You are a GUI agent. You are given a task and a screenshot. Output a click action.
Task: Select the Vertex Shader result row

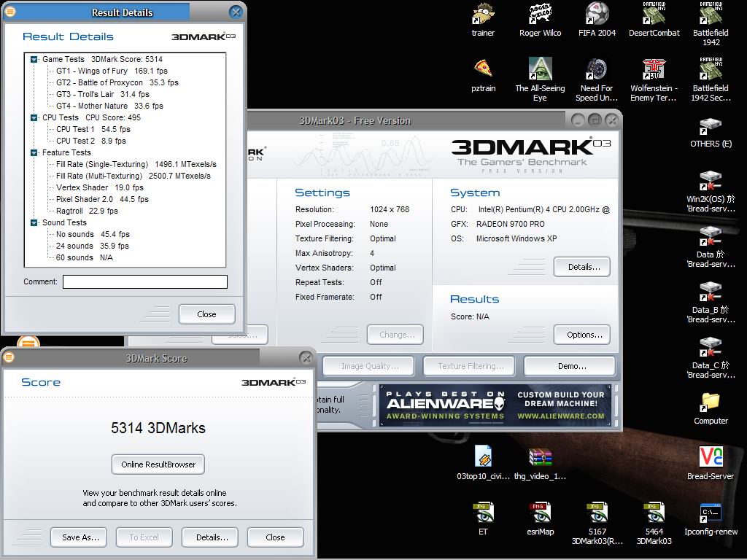99,187
